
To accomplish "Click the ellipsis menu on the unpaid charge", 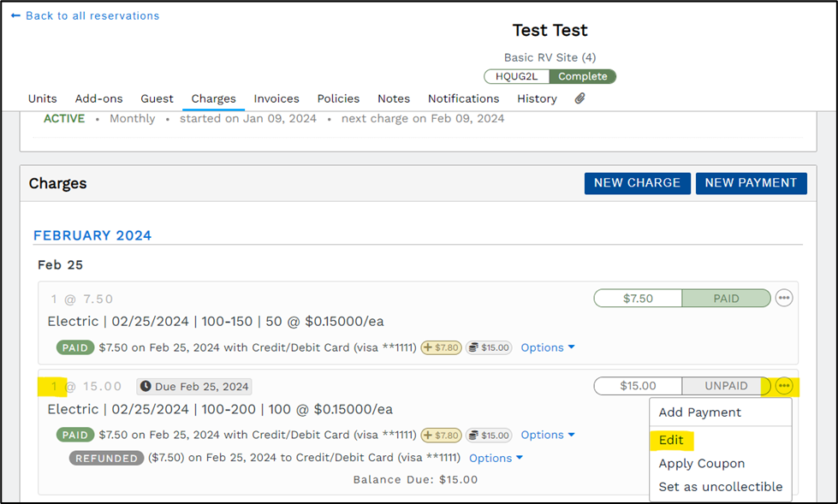I will coord(785,386).
